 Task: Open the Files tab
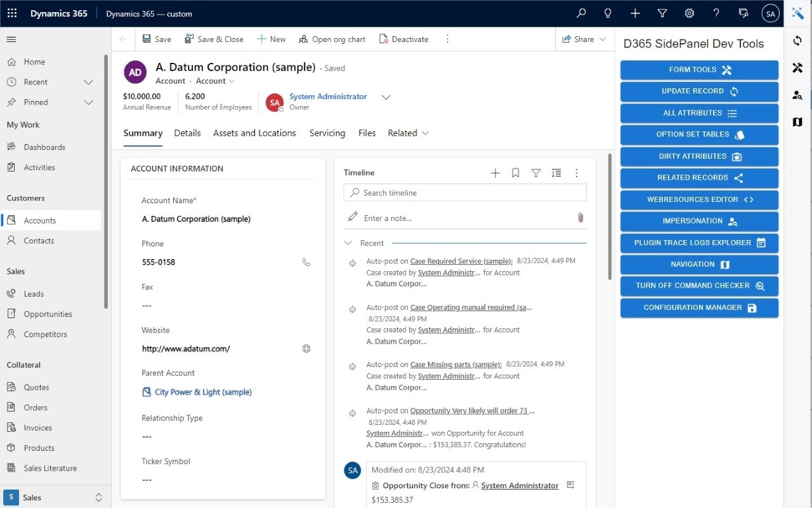pyautogui.click(x=367, y=133)
